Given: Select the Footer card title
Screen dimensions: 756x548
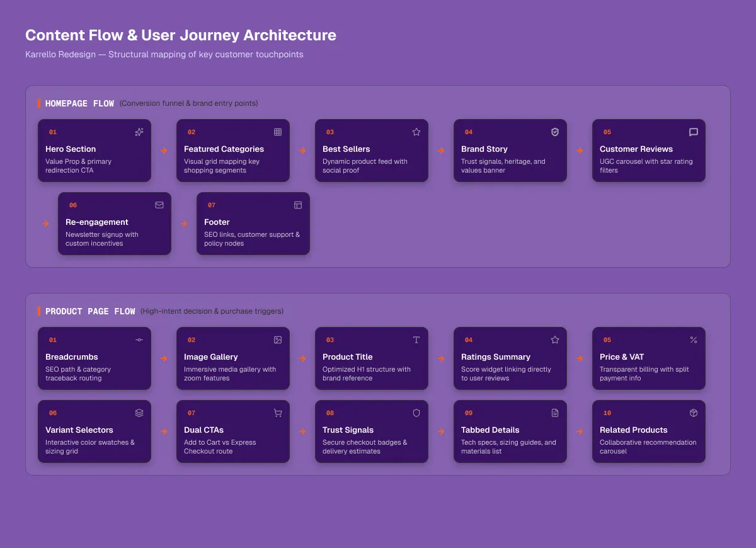Looking at the screenshot, I should (217, 222).
